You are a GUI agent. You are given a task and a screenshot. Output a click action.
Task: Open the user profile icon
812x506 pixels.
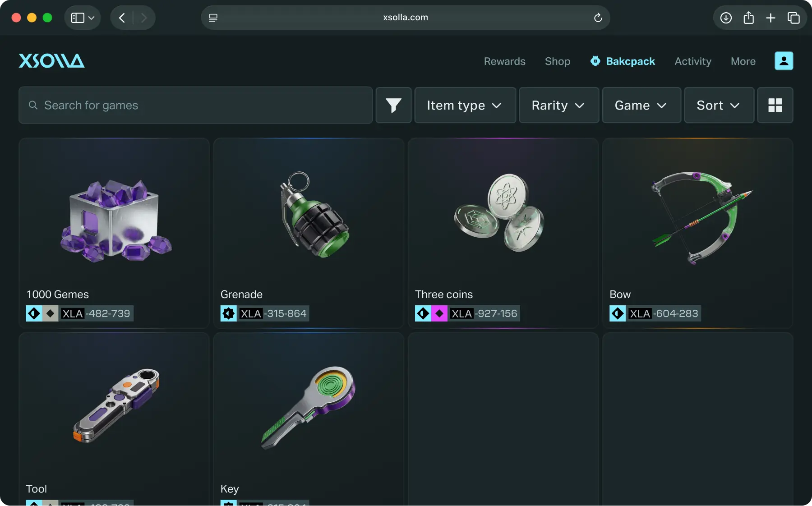pyautogui.click(x=784, y=61)
